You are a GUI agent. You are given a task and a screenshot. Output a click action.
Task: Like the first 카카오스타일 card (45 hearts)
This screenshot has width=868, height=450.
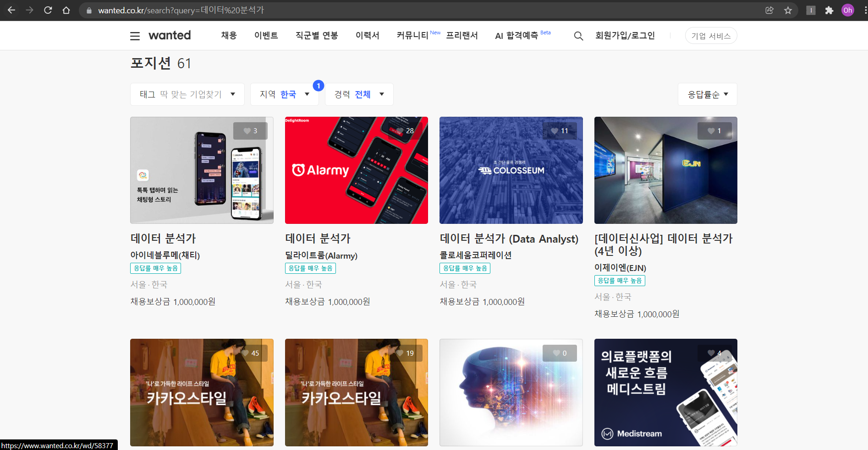[x=250, y=353]
